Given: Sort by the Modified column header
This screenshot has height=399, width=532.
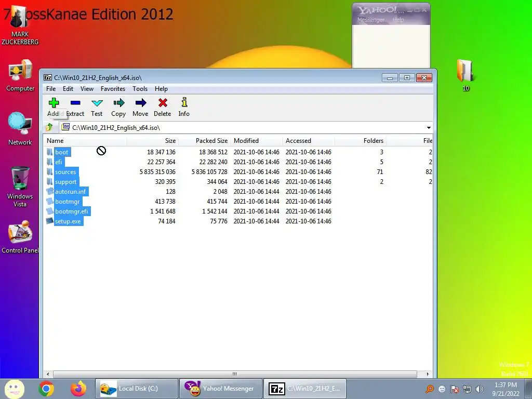Looking at the screenshot, I should tap(256, 140).
